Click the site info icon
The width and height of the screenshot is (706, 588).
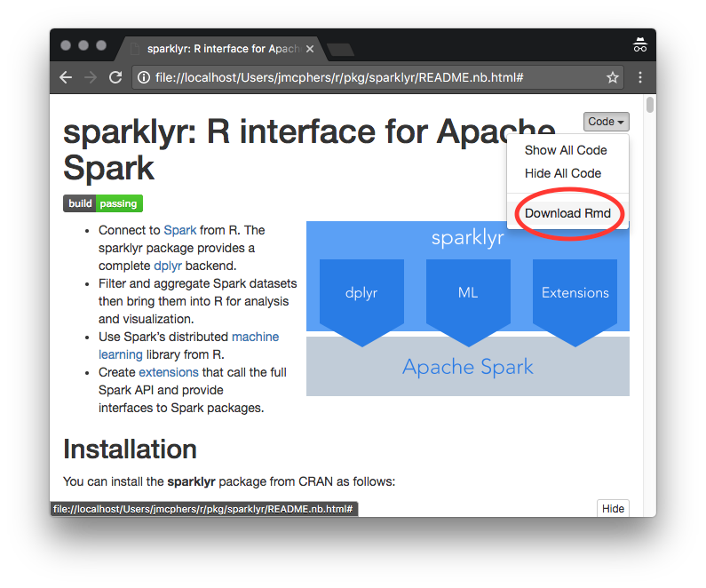[143, 78]
